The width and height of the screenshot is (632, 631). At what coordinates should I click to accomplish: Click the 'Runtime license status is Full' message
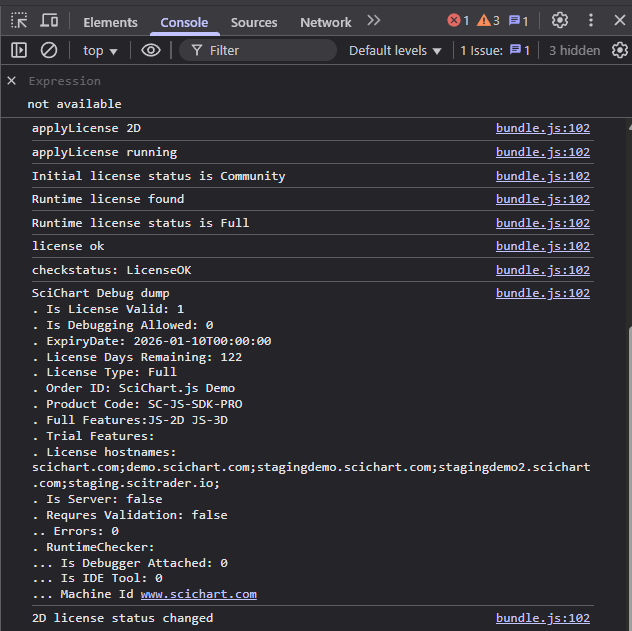[x=140, y=223]
